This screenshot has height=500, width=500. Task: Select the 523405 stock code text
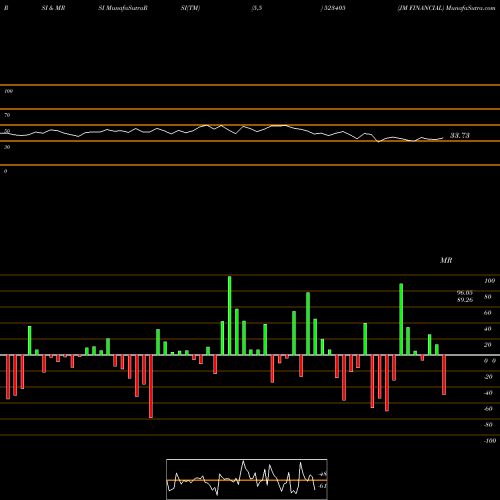(x=334, y=8)
